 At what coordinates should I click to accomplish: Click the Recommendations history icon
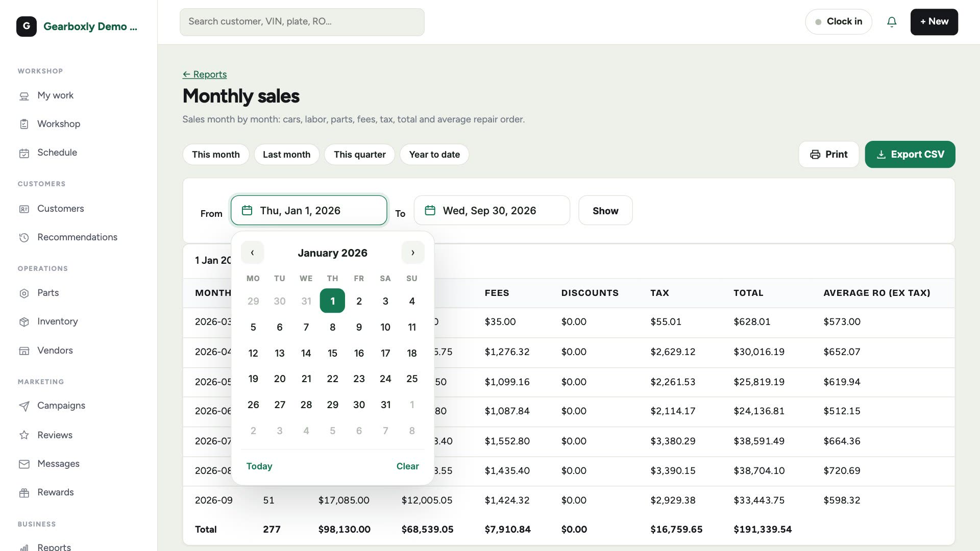pyautogui.click(x=24, y=238)
